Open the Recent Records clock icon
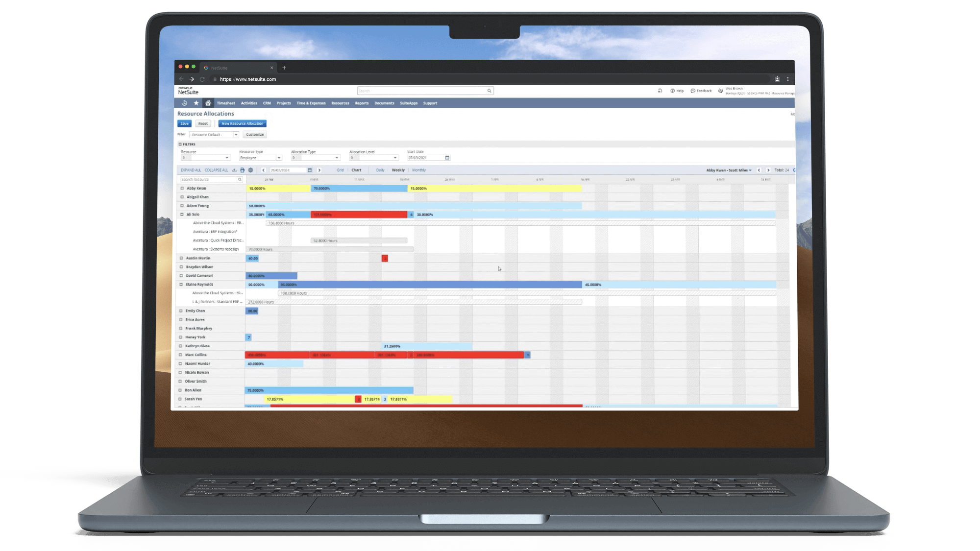980x551 pixels. (x=184, y=103)
